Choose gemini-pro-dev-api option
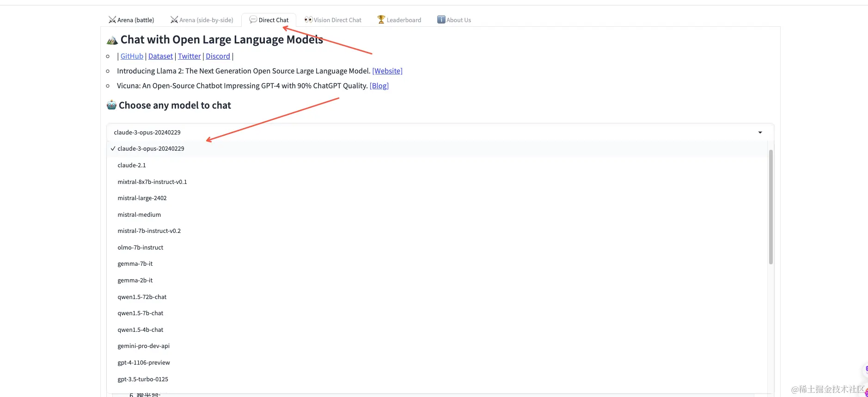The height and width of the screenshot is (397, 868). (x=437, y=346)
